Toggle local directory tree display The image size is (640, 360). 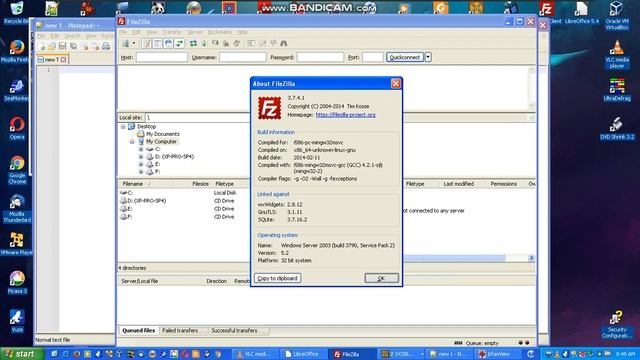point(157,43)
